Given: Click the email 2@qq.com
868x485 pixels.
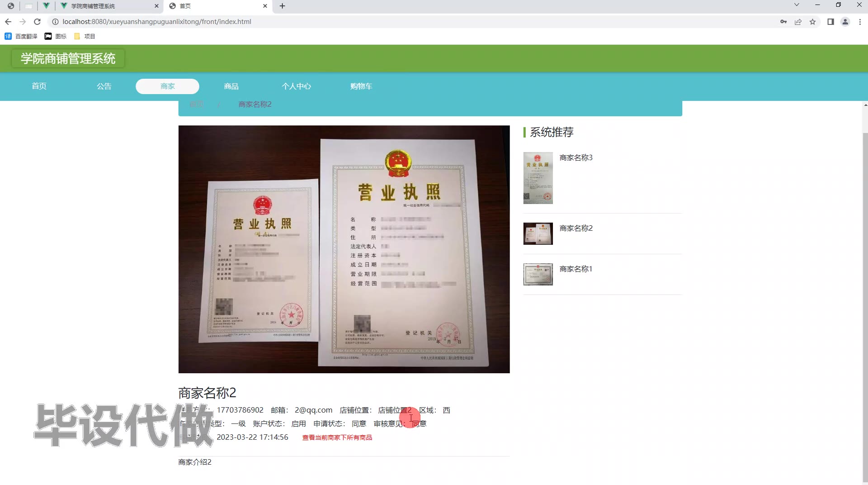Looking at the screenshot, I should pyautogui.click(x=313, y=410).
